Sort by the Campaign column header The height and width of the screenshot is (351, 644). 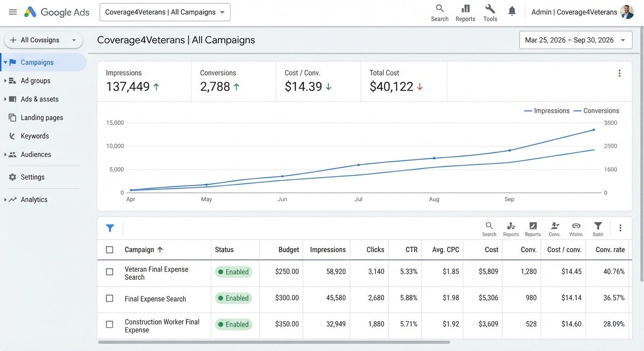(144, 250)
